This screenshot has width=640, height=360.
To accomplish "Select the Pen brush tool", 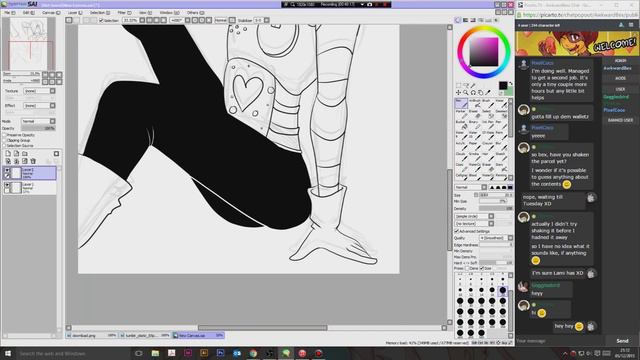I will pyautogui.click(x=461, y=103).
